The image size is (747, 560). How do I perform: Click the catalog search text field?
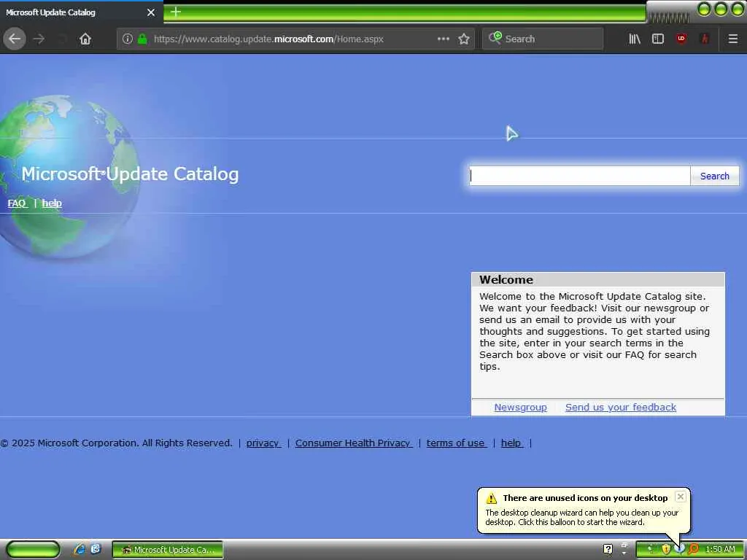(x=580, y=176)
